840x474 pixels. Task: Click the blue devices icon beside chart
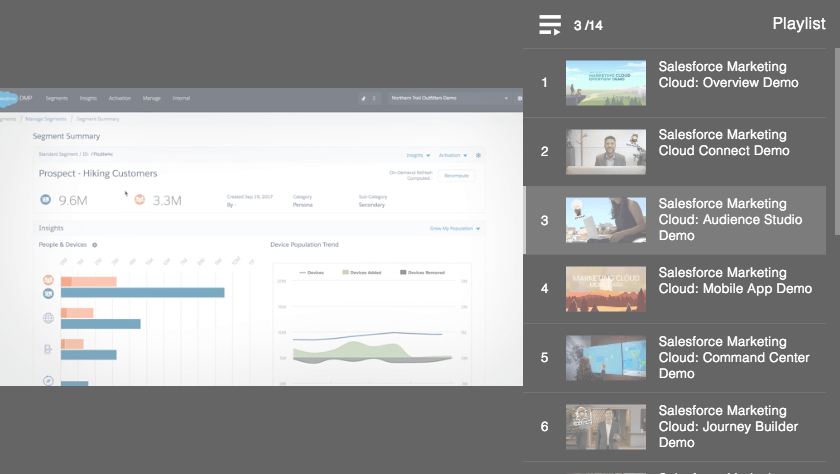pyautogui.click(x=48, y=294)
